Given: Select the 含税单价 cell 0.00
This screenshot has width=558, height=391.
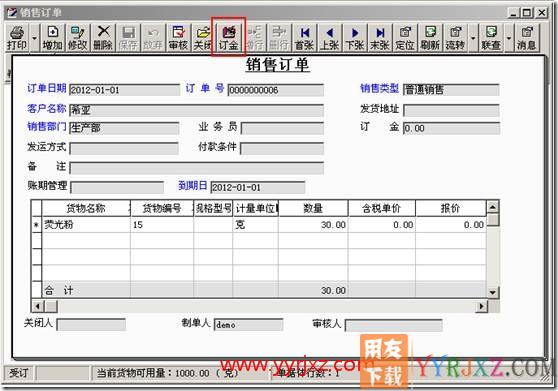Looking at the screenshot, I should coord(381,224).
